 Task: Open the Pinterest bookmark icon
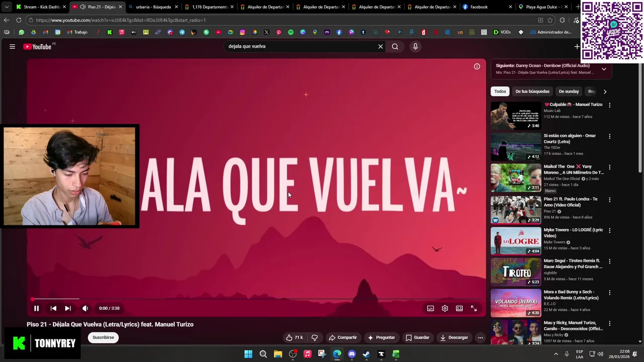[278, 32]
